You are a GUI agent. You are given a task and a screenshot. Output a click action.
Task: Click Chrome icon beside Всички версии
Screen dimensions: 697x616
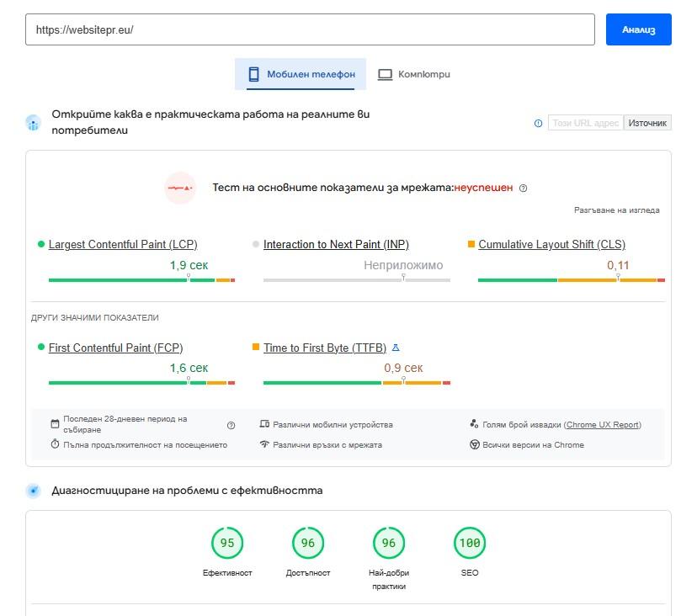tap(474, 444)
